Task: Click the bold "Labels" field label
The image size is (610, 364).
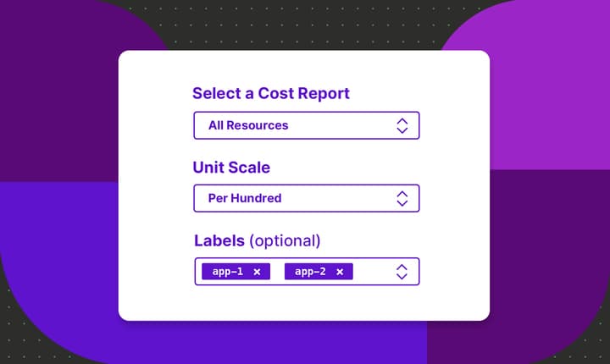Action: tap(219, 240)
